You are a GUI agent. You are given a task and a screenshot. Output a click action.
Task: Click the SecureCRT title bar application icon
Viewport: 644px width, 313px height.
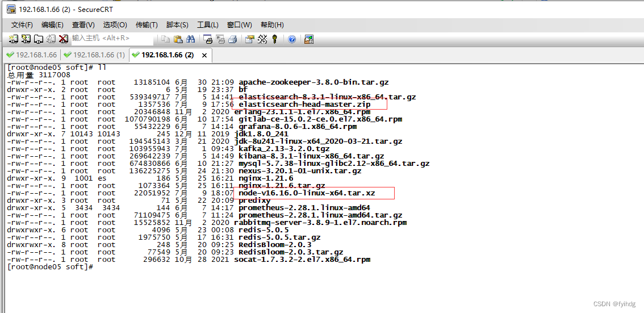(11, 9)
